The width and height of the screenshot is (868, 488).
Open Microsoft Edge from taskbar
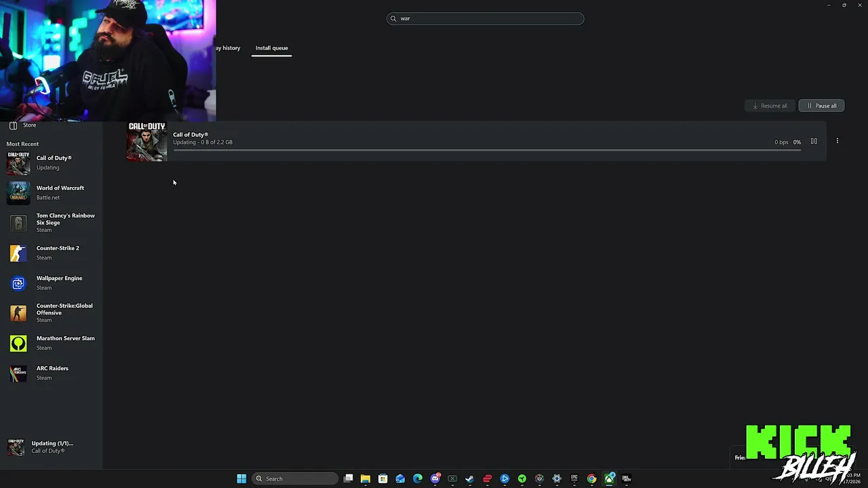[x=418, y=479]
